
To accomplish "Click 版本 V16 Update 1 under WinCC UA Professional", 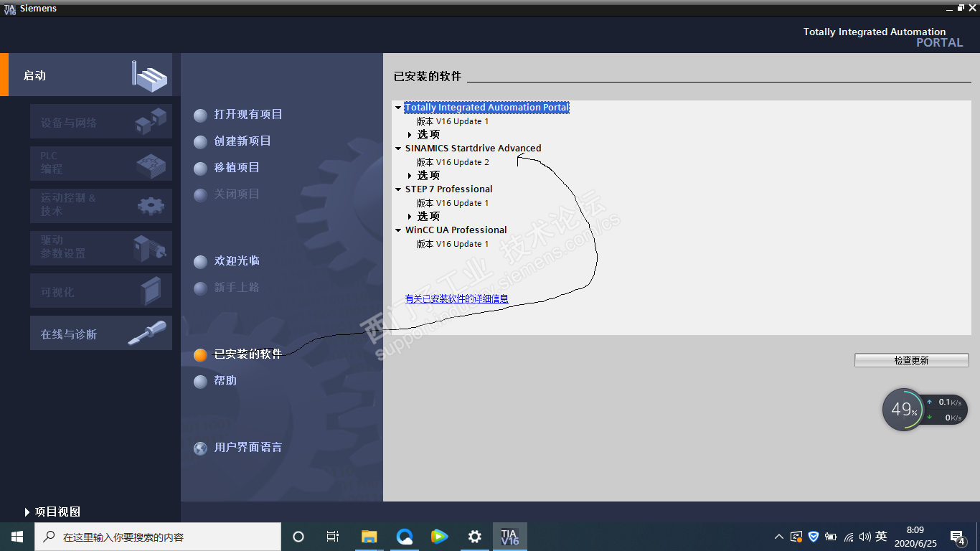I will point(453,244).
